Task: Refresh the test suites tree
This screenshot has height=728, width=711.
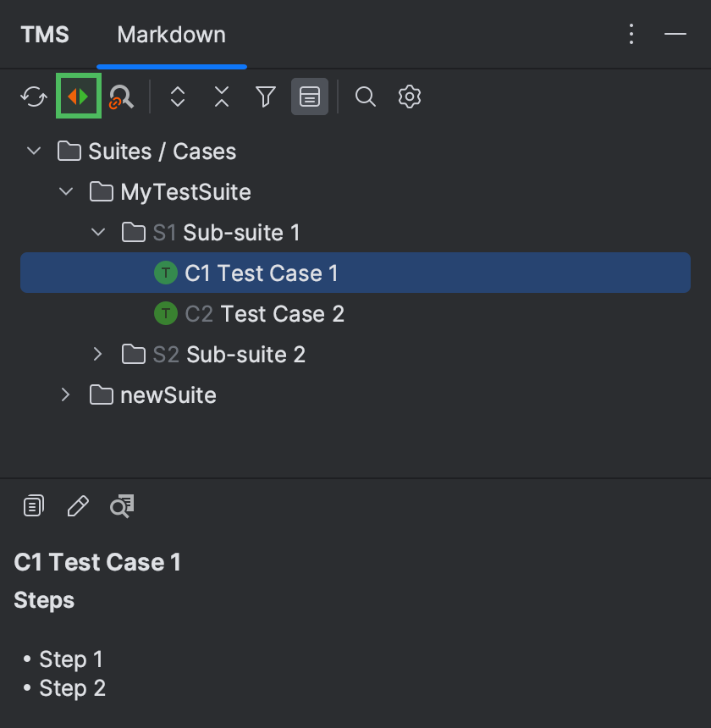Action: [34, 97]
